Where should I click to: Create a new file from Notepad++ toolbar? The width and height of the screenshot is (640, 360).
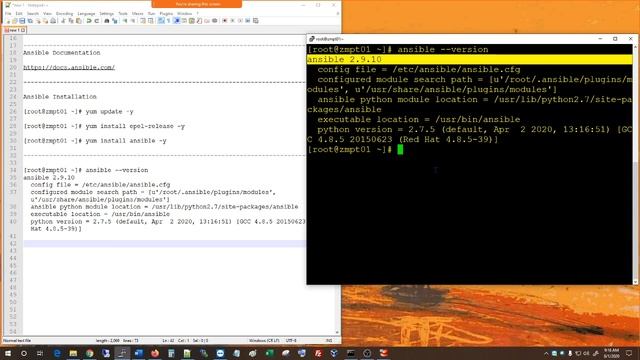(8, 21)
